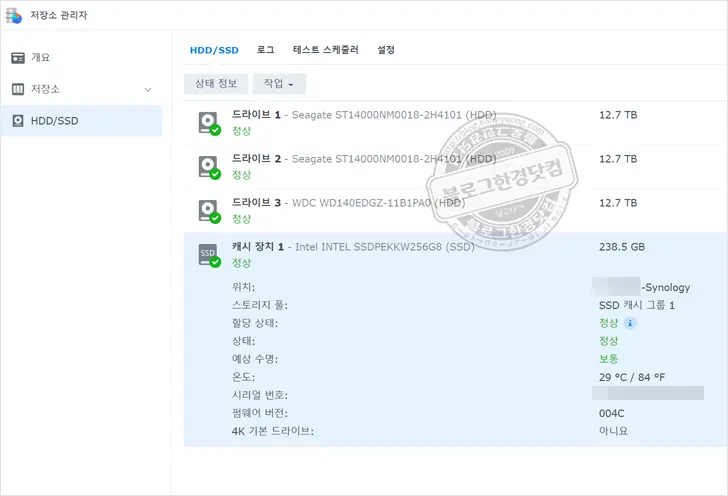Click the 정상 value of 할당 상태
The image size is (728, 496).
click(608, 323)
